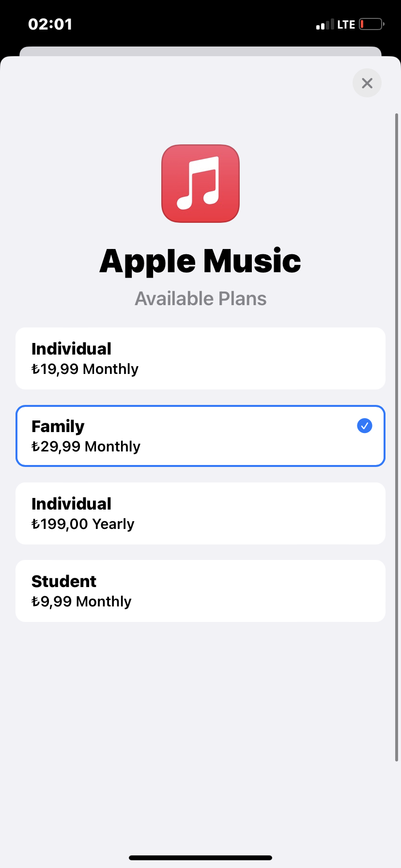This screenshot has width=401, height=868.
Task: Choose the Student plan title
Action: coord(64,581)
